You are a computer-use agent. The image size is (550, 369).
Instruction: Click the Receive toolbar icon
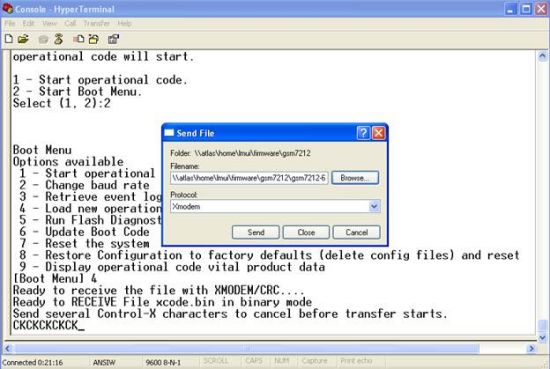[x=94, y=39]
